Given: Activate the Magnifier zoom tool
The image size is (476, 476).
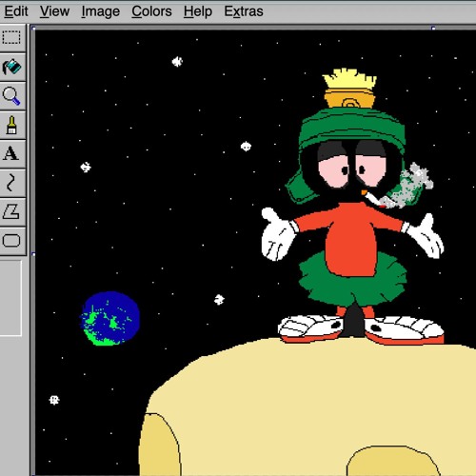Looking at the screenshot, I should click(x=11, y=96).
